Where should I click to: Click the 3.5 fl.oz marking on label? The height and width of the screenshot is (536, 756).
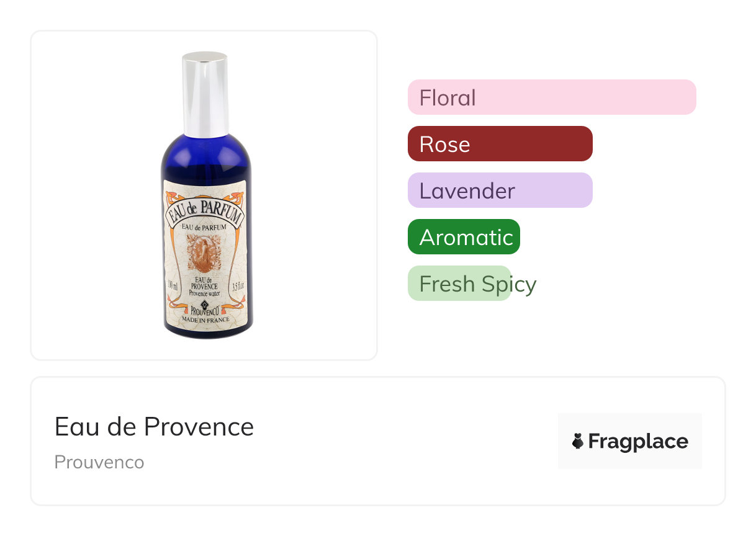(x=238, y=287)
